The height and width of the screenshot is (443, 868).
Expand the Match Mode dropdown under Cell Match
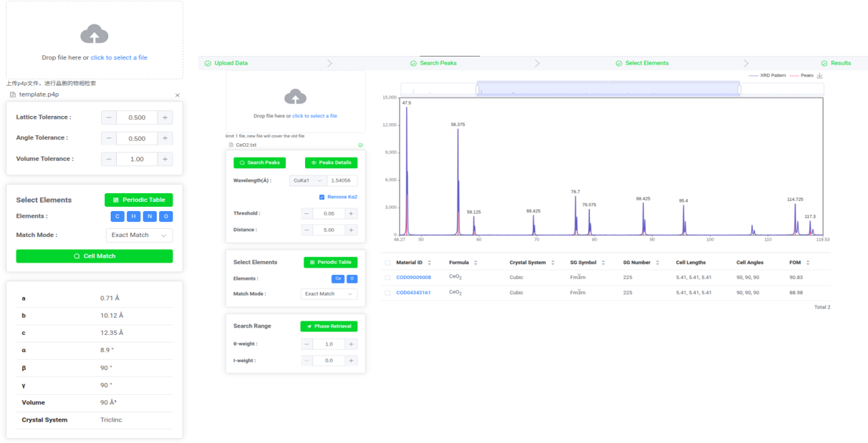coord(139,235)
